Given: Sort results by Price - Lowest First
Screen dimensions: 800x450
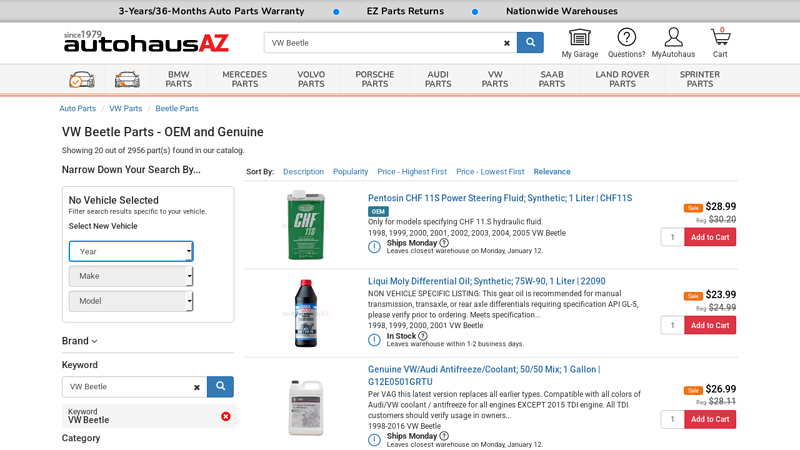Looking at the screenshot, I should (x=490, y=172).
